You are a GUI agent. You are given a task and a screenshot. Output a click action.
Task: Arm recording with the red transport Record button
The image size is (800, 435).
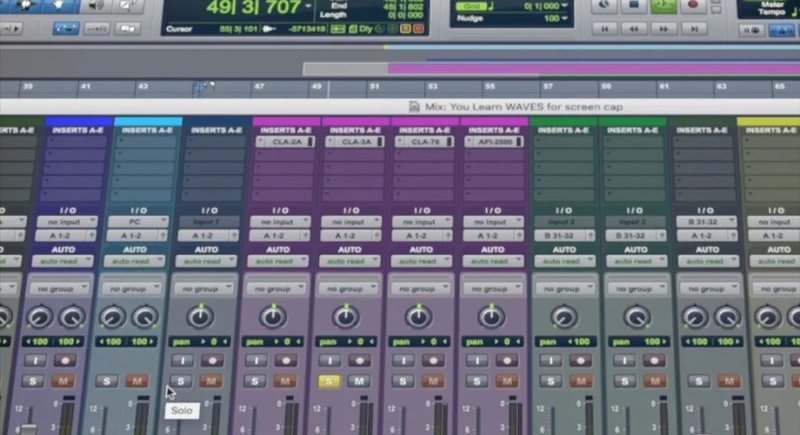(693, 5)
